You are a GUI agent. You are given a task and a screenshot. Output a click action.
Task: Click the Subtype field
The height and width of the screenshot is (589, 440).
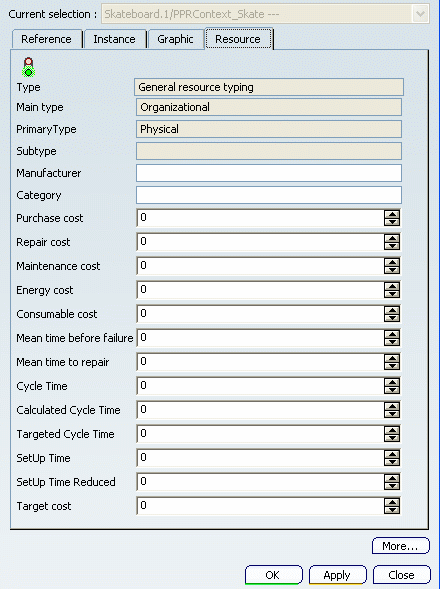pos(269,151)
